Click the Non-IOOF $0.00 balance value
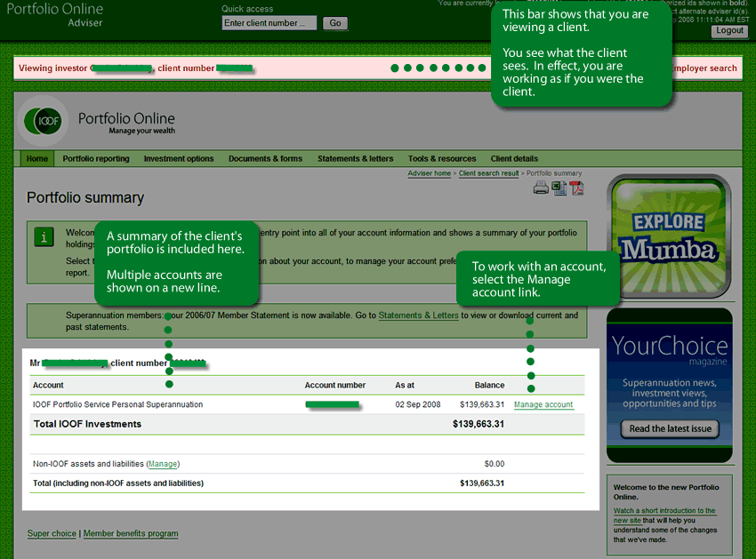The image size is (756, 559). coord(495,464)
